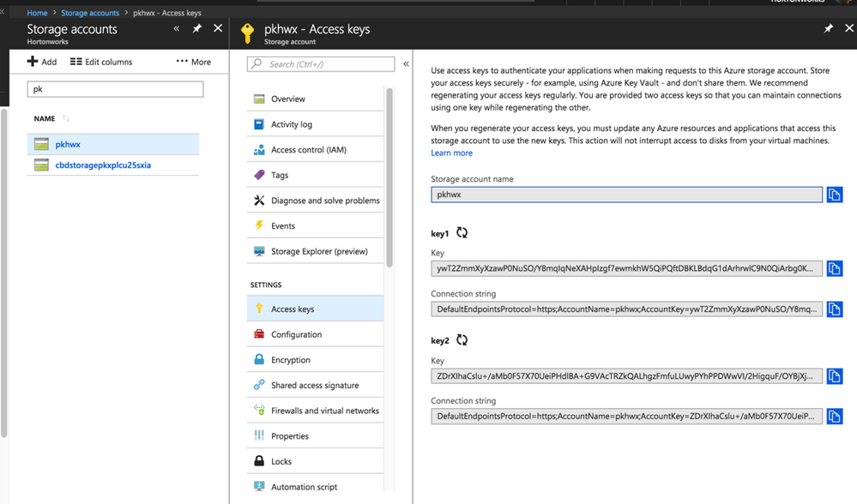Go to Storage accounts breadcrumb

coord(90,13)
